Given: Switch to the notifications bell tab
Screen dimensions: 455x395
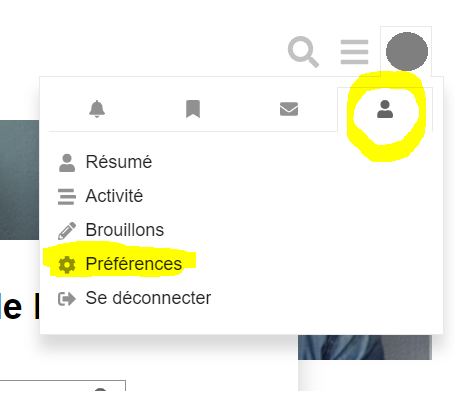Looking at the screenshot, I should [97, 109].
